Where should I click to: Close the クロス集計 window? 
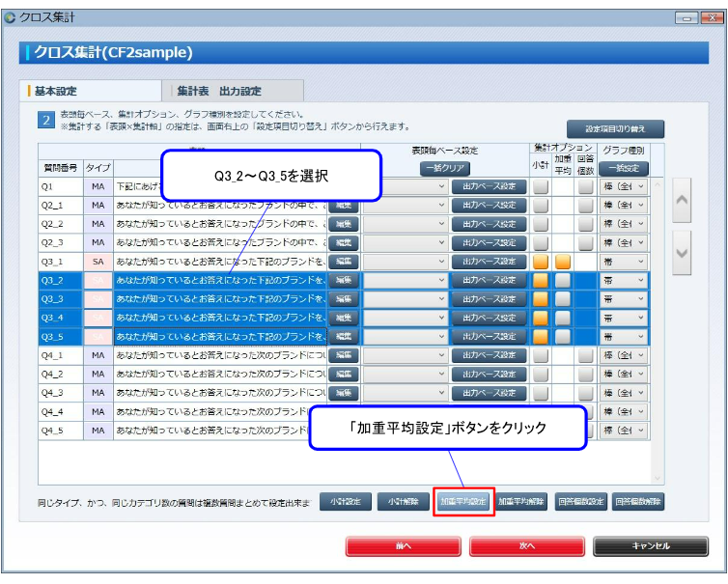click(712, 17)
